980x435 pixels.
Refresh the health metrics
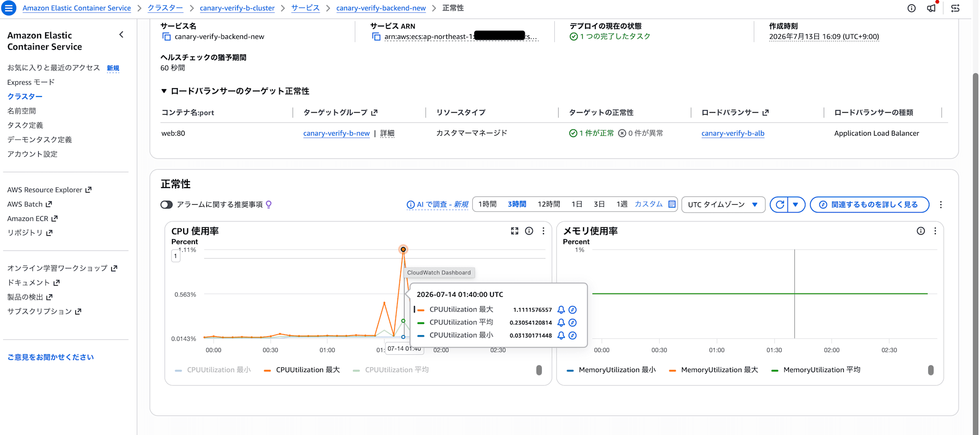(780, 204)
